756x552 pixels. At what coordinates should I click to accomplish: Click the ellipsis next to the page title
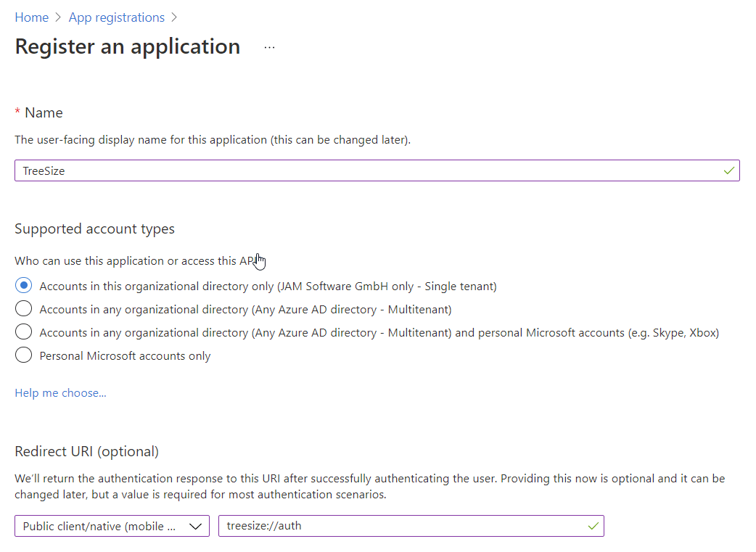pyautogui.click(x=269, y=46)
